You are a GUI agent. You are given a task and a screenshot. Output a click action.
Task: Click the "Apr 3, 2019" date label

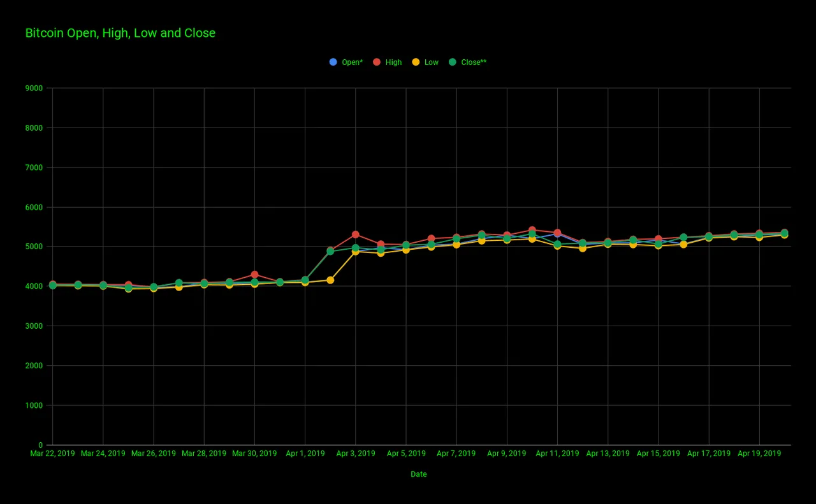(356, 454)
